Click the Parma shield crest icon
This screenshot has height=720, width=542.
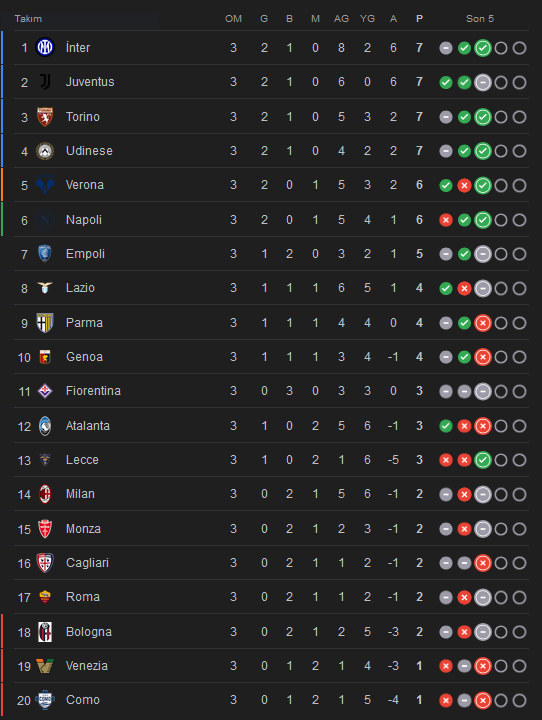coord(45,323)
